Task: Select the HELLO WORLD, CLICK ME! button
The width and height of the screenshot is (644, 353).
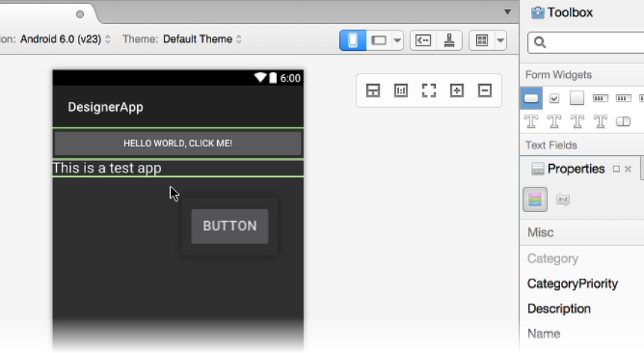Action: click(x=177, y=143)
